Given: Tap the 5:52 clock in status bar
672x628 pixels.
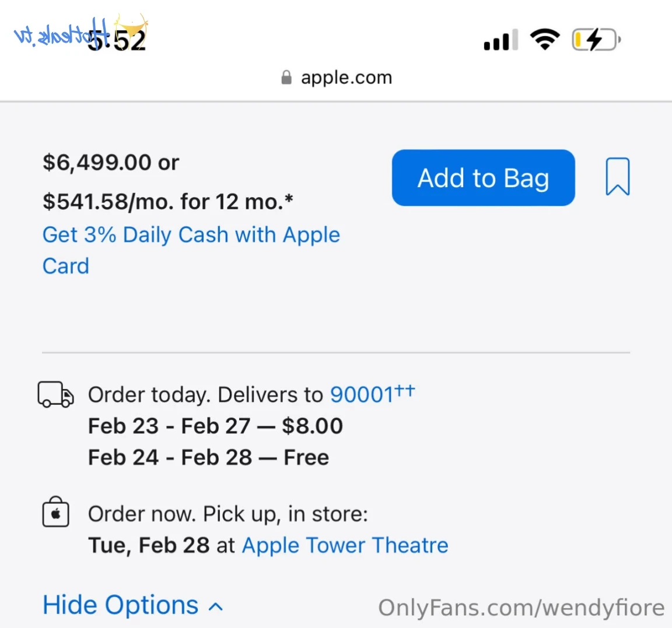Looking at the screenshot, I should tap(117, 41).
